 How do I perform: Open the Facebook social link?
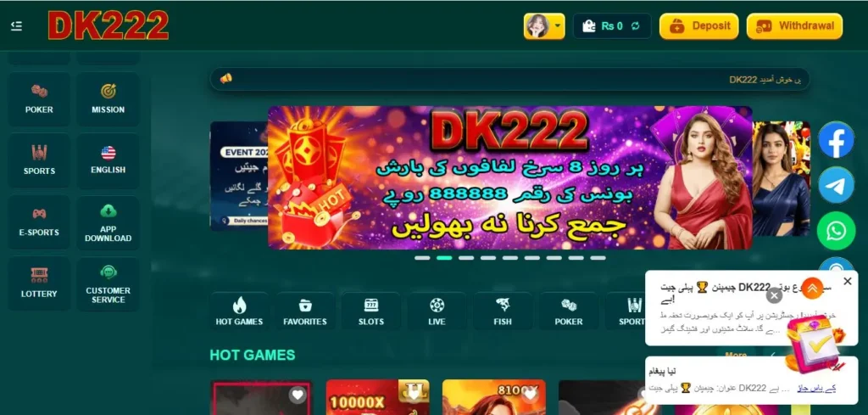836,140
